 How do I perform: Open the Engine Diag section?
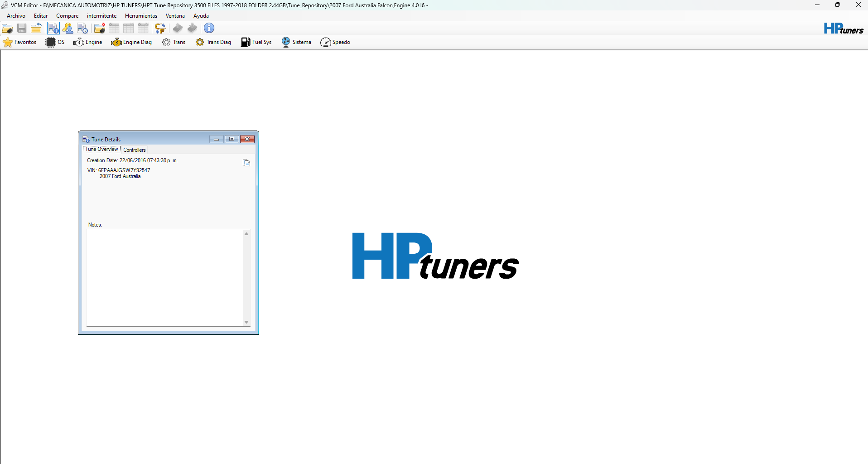[131, 42]
